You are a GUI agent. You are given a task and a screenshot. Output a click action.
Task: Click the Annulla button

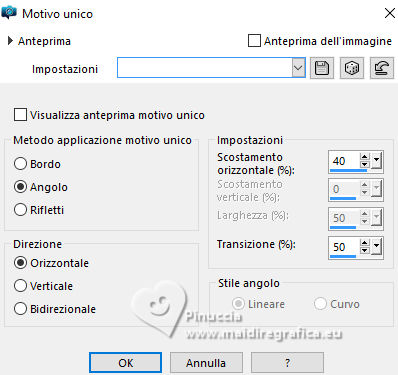pos(206,363)
